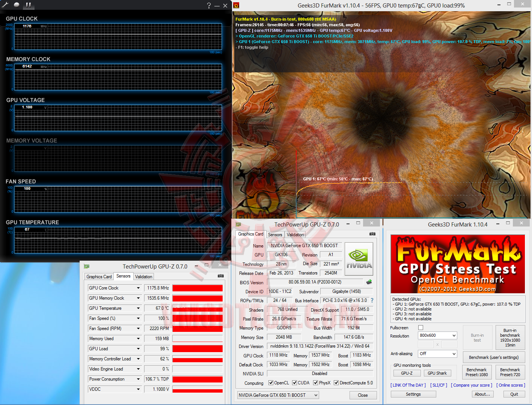Open the Fan Speed (%) sensor dropdown
The width and height of the screenshot is (532, 405).
click(x=138, y=318)
